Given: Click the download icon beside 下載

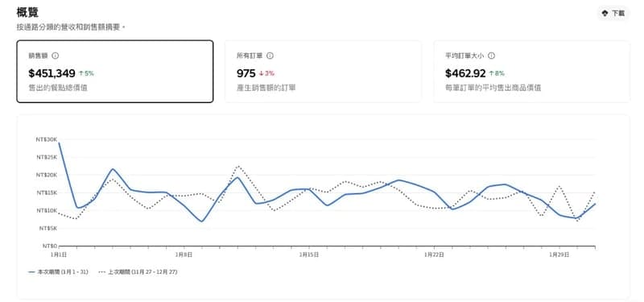Looking at the screenshot, I should tap(605, 14).
